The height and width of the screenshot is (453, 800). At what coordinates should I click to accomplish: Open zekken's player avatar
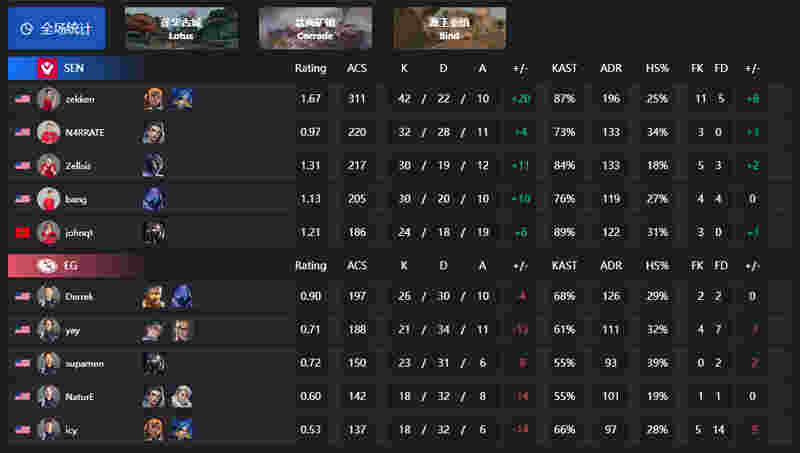[48, 99]
